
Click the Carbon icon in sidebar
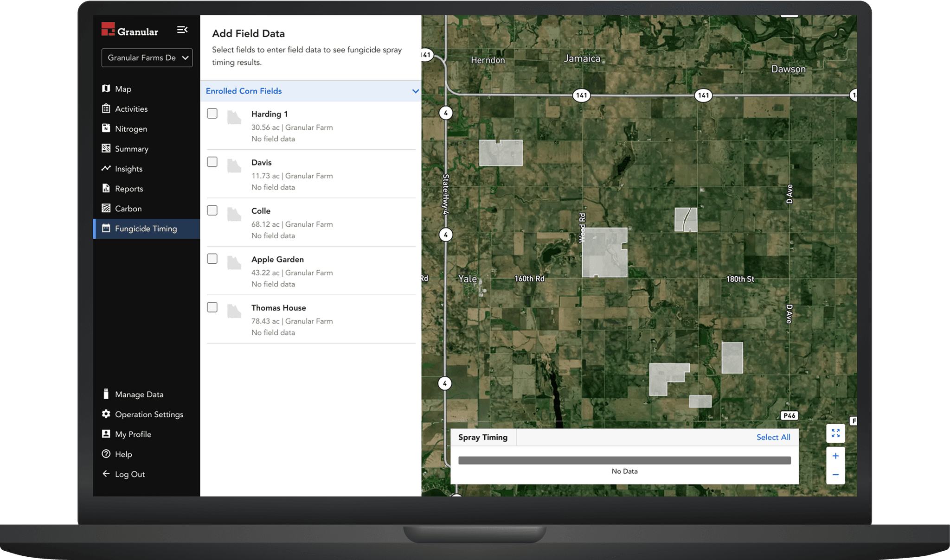click(x=106, y=208)
